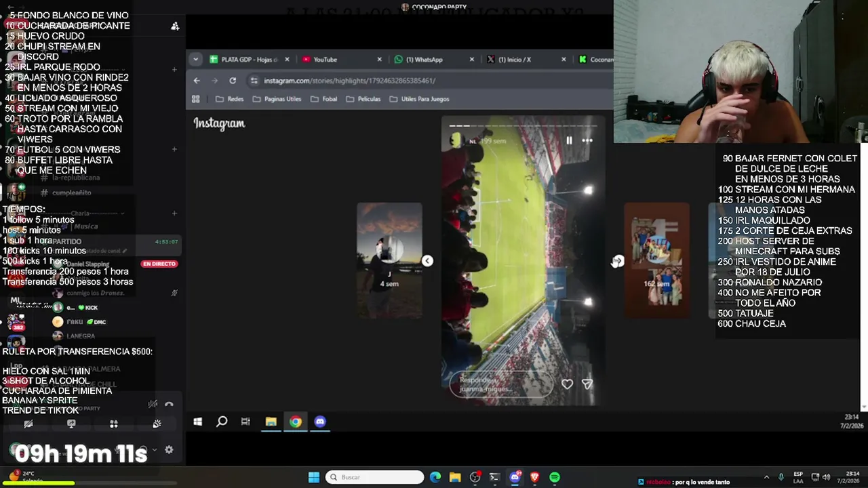868x488 pixels.
Task: Open Spotify from taskbar
Action: pyautogui.click(x=555, y=477)
